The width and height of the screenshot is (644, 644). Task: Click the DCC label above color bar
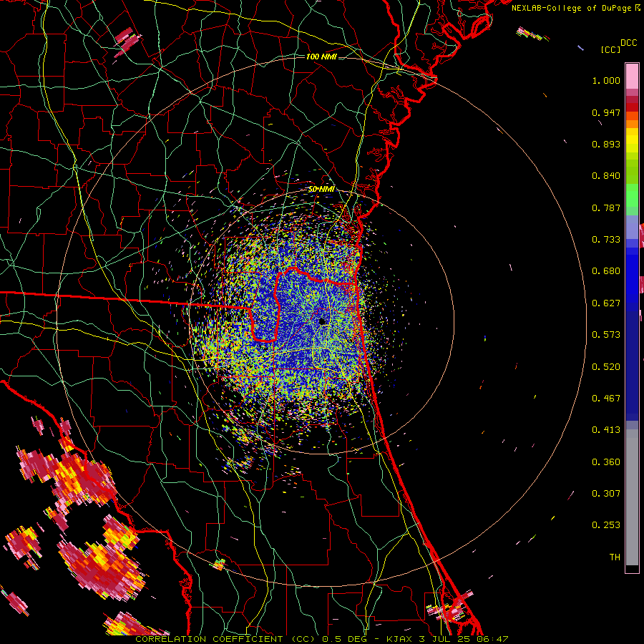(x=628, y=43)
